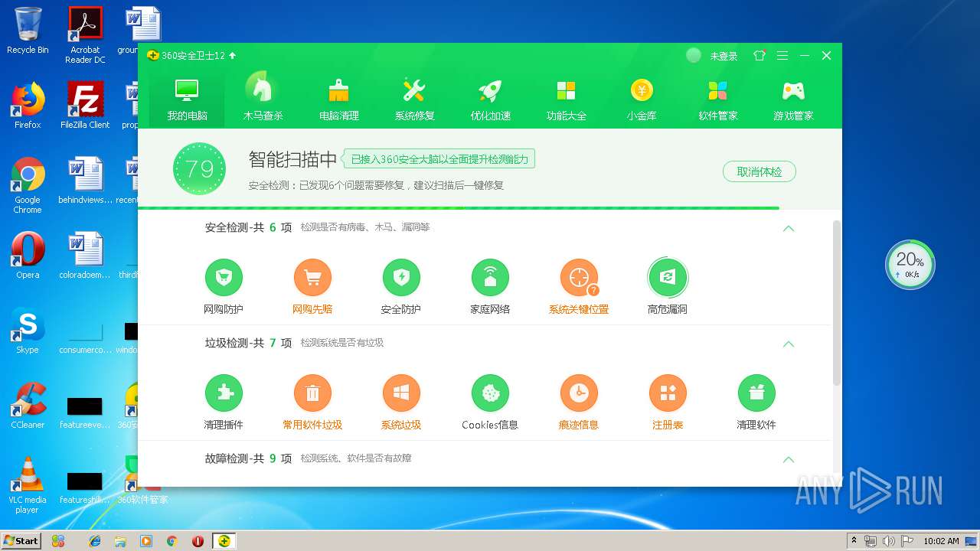The height and width of the screenshot is (551, 980).
Task: Open CCleaner desktop icon
Action: tap(28, 406)
